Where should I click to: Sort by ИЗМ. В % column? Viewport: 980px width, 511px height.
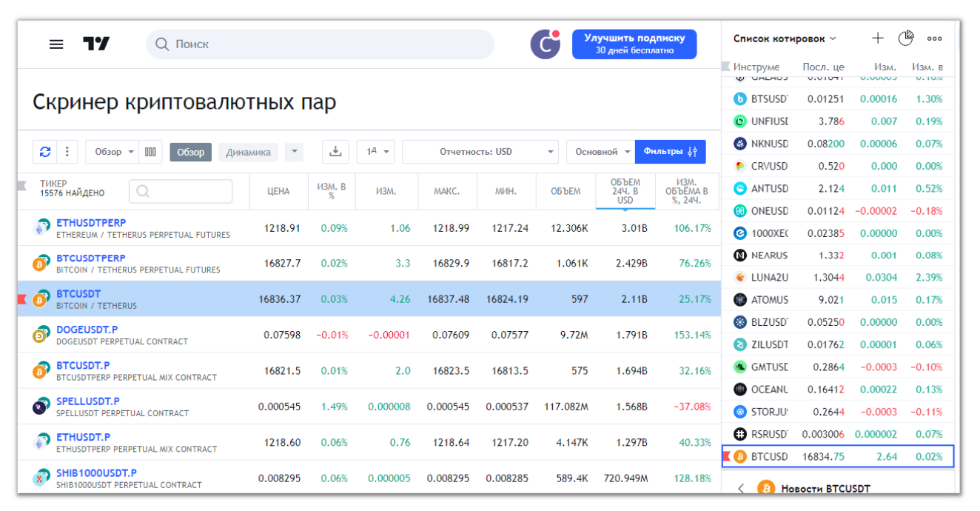[332, 191]
